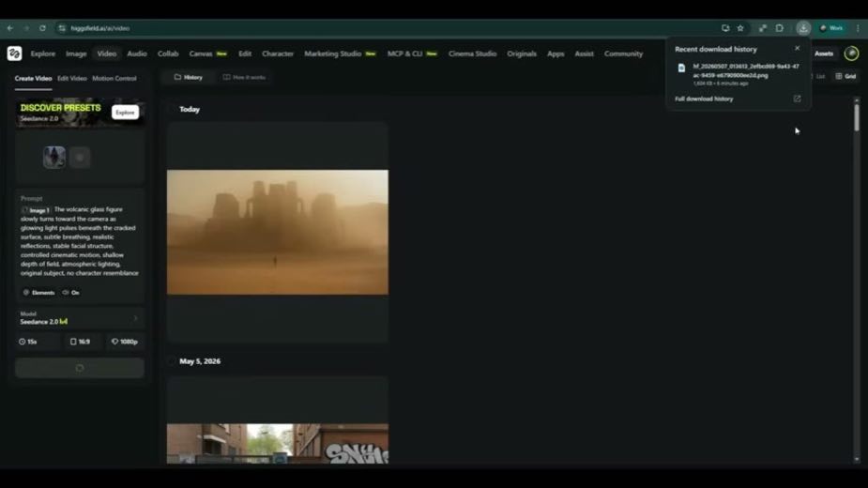Viewport: 868px width, 488px height.
Task: Click the Image 1 tag in prompt
Action: (36, 210)
